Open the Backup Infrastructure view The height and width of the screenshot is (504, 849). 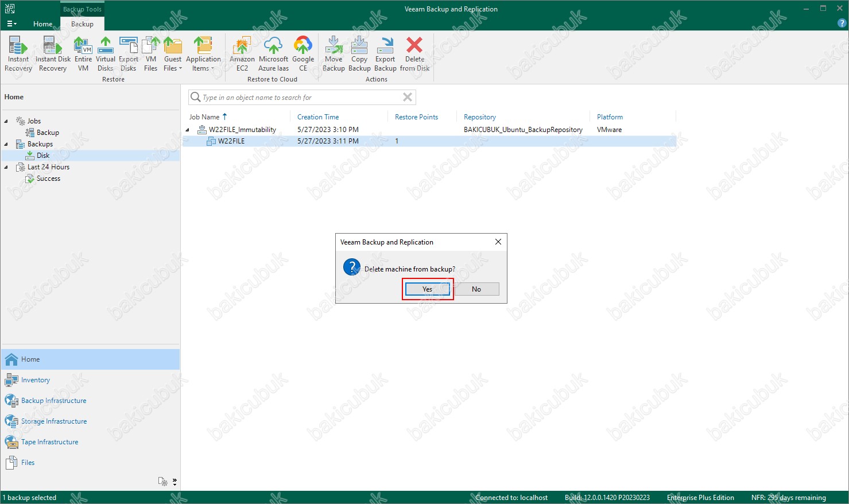pyautogui.click(x=53, y=401)
